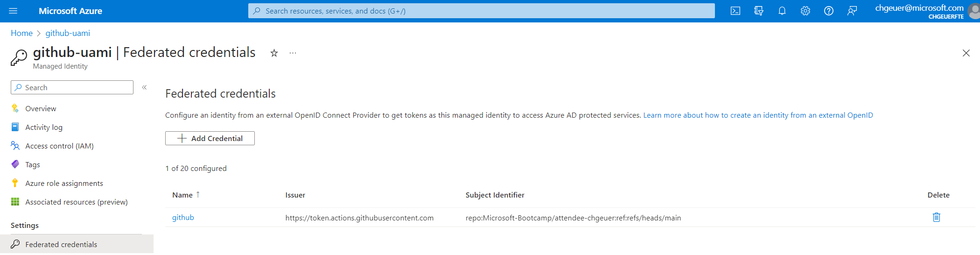The width and height of the screenshot is (980, 255).
Task: Go to github-uami breadcrumb
Action: [68, 33]
